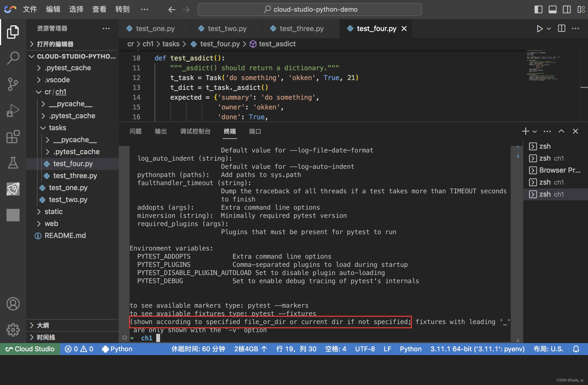The width and height of the screenshot is (588, 385).
Task: Click the cloud-studio-python-demo search box
Action: [x=310, y=10]
